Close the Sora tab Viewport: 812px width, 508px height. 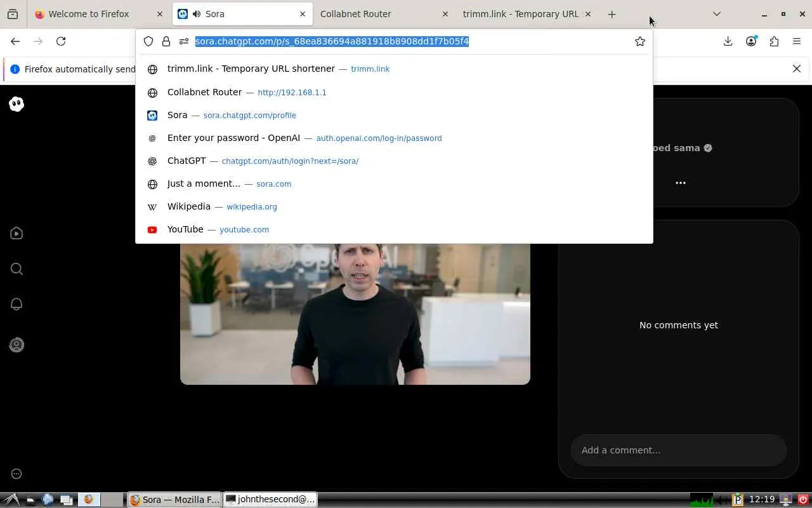tap(303, 14)
